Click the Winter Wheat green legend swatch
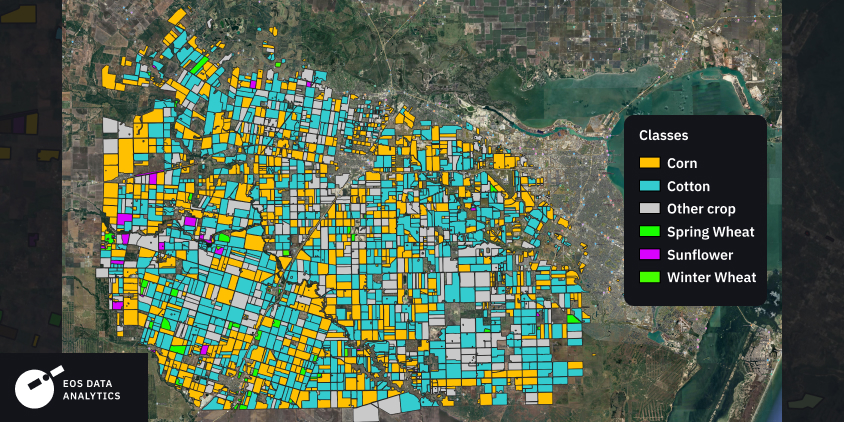This screenshot has height=422, width=844. pos(649,278)
